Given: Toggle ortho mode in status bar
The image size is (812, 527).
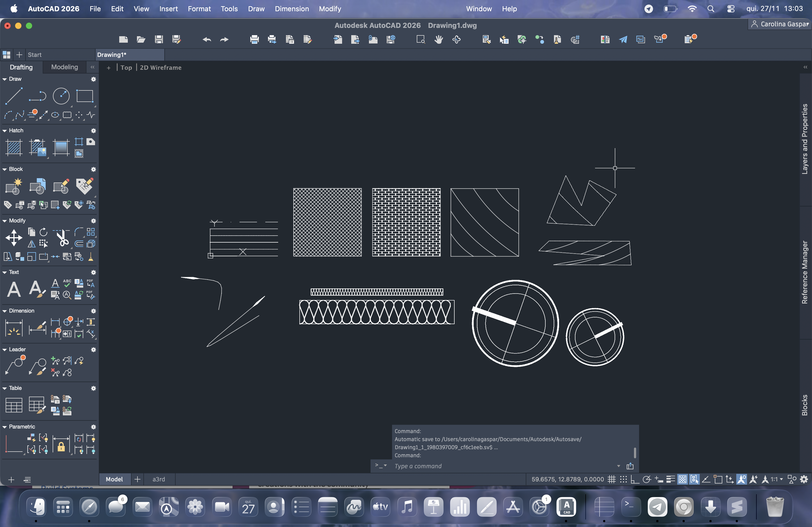Looking at the screenshot, I should (x=635, y=479).
